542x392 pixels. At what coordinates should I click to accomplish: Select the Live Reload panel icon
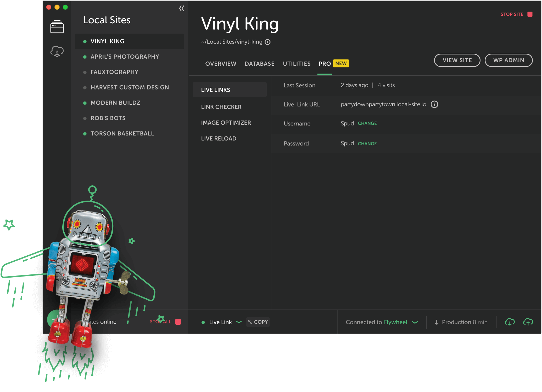[x=219, y=139]
